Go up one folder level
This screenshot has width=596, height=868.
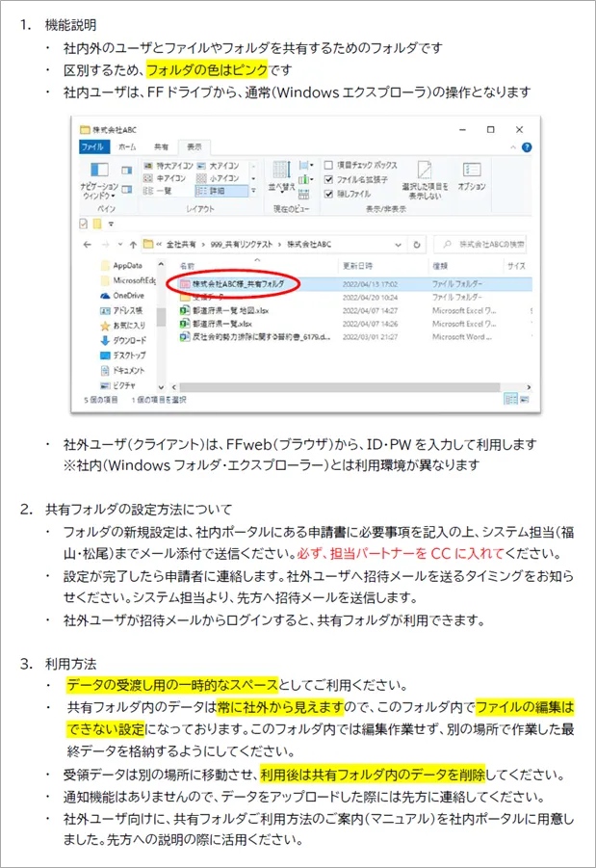(x=133, y=244)
